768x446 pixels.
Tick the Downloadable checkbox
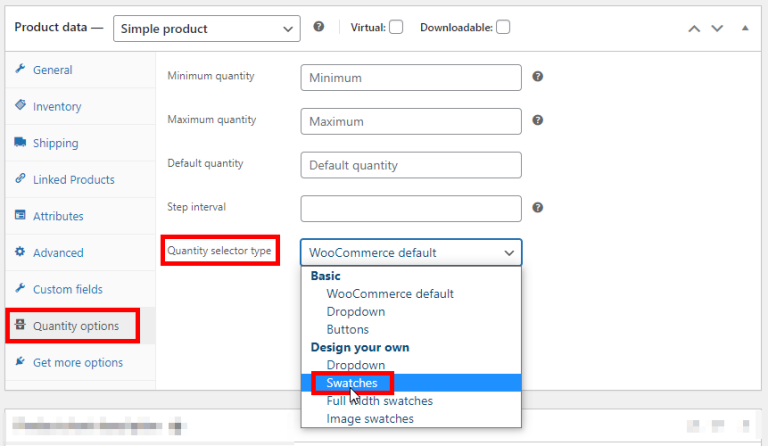tap(503, 28)
